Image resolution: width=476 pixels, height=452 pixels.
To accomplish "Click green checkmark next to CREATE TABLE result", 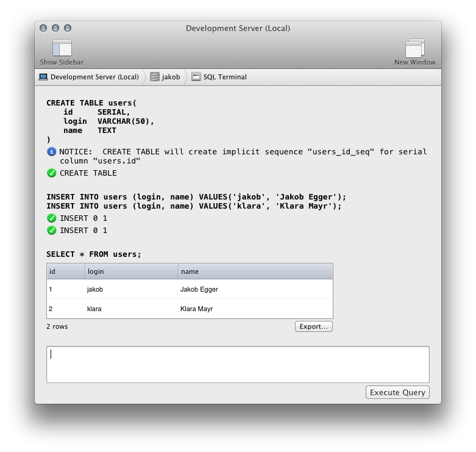I will pos(52,173).
